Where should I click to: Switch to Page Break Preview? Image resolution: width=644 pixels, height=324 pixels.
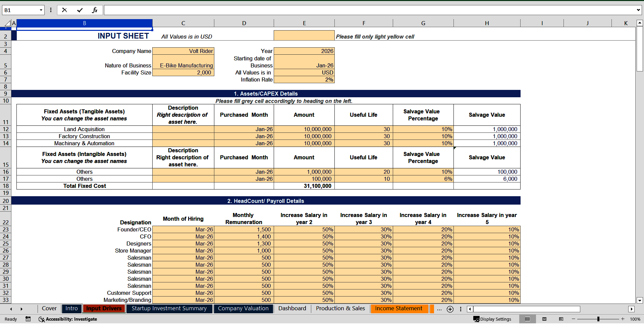point(561,319)
